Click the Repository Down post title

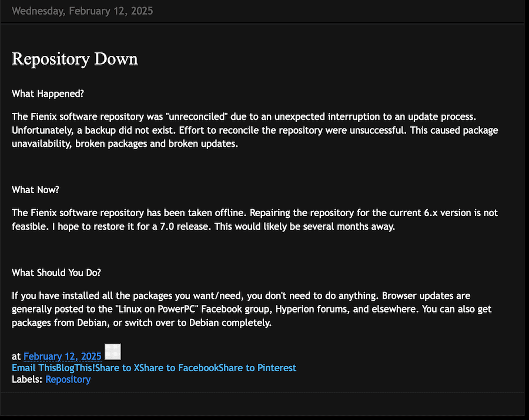click(75, 59)
